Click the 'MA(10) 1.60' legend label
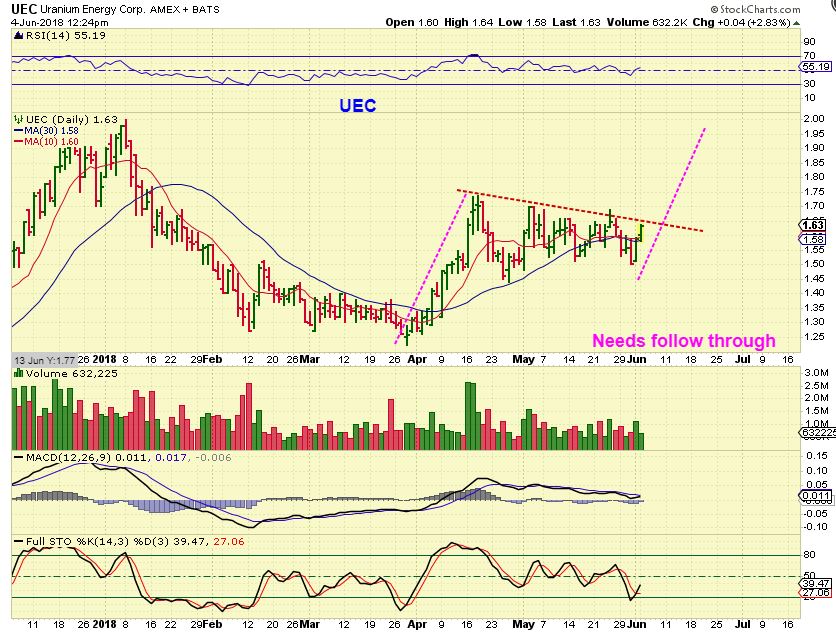Image resolution: width=836 pixels, height=632 pixels. [x=52, y=142]
